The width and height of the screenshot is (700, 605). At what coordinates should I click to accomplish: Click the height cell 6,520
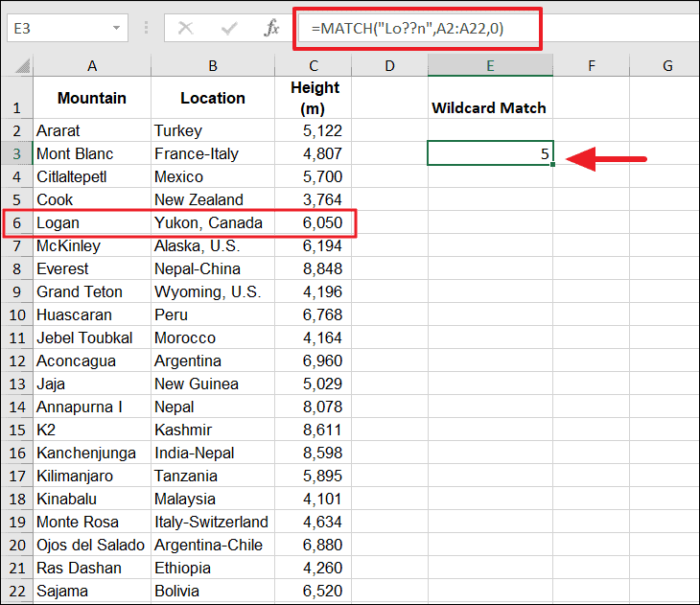(x=314, y=591)
